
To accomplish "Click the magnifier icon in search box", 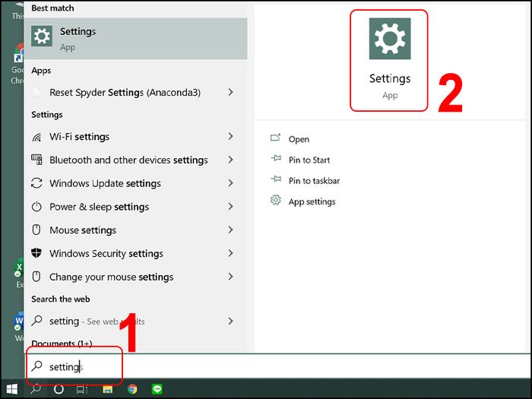I will point(36,366).
